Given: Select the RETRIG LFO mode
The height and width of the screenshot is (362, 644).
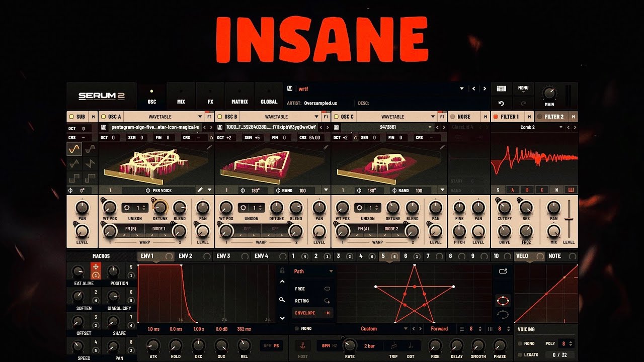Looking at the screenshot, I should point(312,301).
